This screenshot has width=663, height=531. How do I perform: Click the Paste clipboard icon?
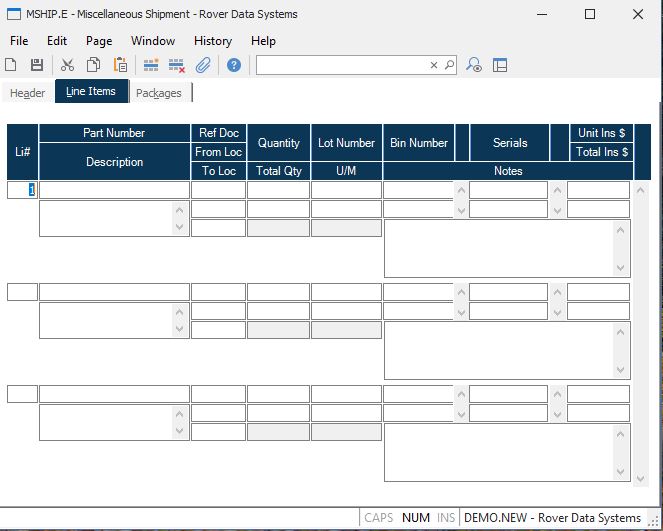[120, 65]
